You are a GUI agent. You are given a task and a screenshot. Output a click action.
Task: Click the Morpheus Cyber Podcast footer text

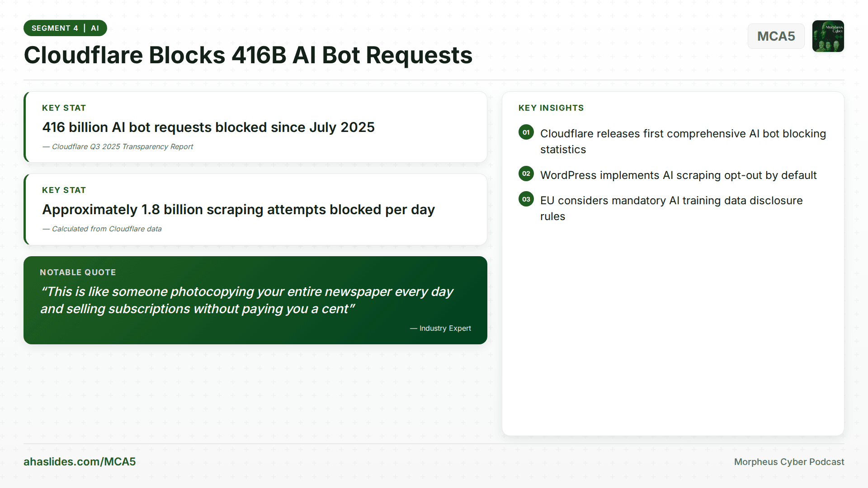click(789, 462)
